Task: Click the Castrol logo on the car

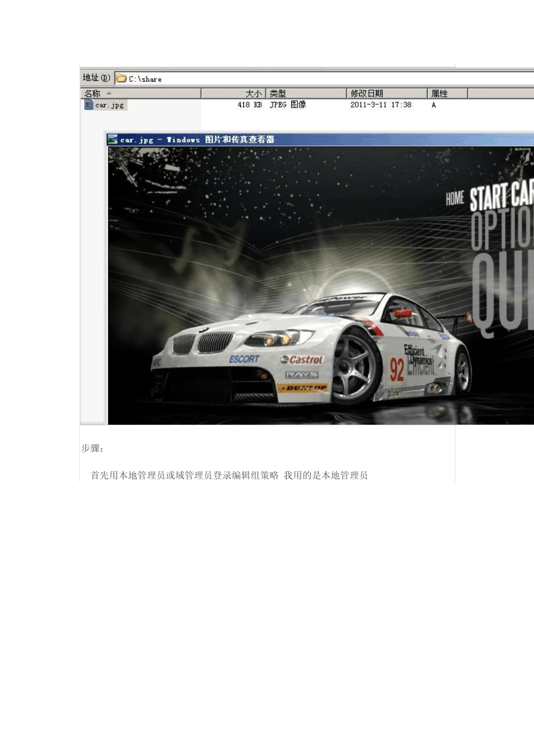Action: [x=302, y=359]
